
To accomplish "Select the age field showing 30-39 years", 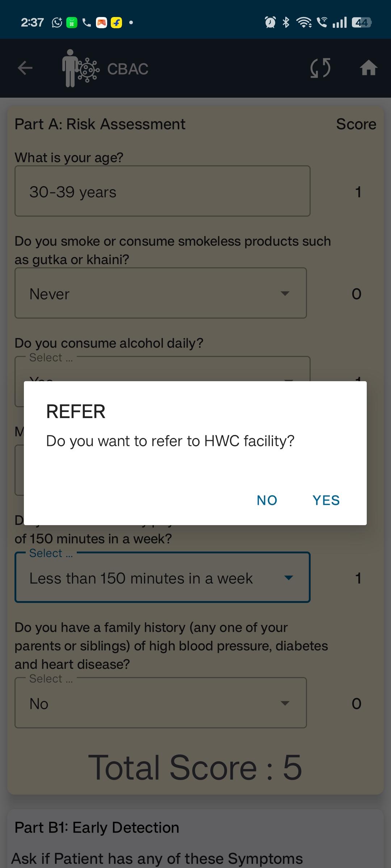I will pos(163,191).
